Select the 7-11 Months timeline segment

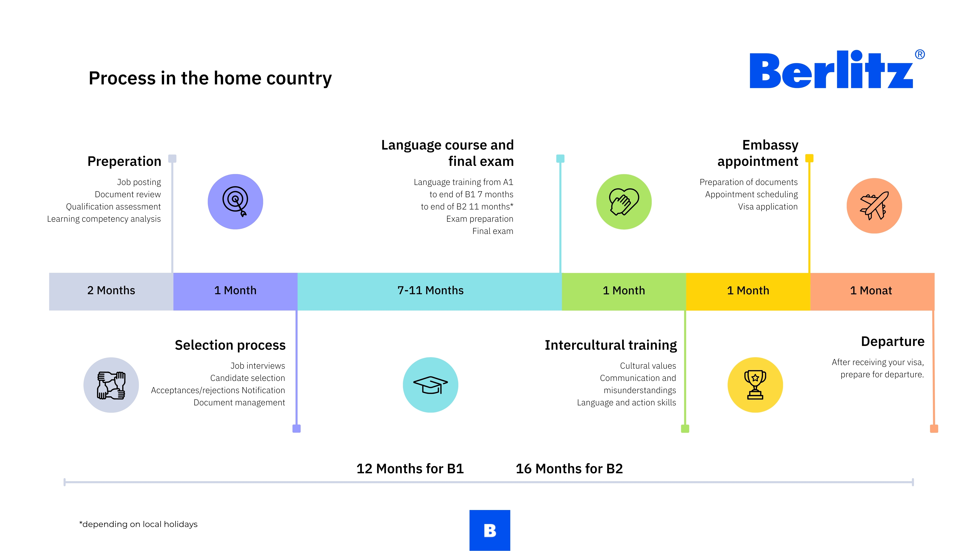pos(430,291)
